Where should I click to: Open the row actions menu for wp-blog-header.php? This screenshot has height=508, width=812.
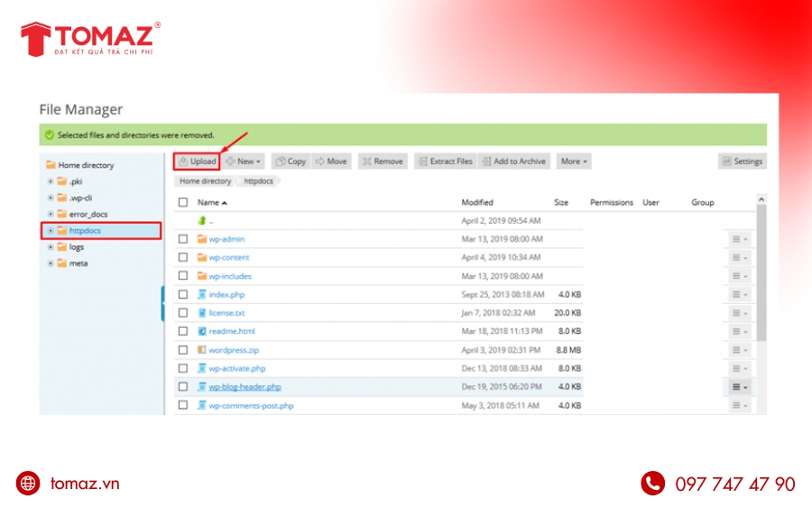coord(740,387)
